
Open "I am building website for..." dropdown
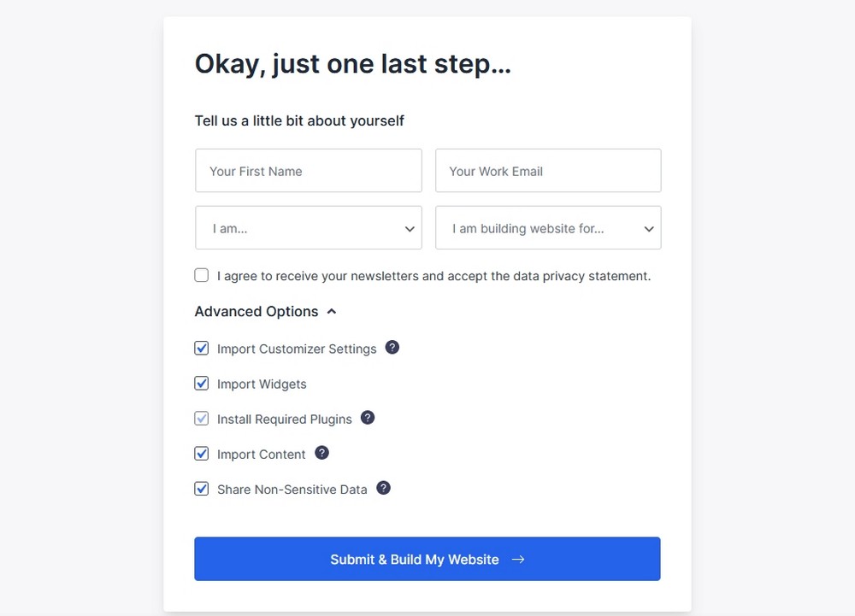point(548,228)
